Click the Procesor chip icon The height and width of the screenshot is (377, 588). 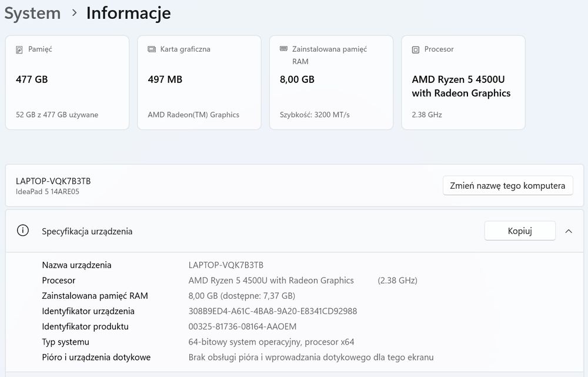pyautogui.click(x=416, y=49)
